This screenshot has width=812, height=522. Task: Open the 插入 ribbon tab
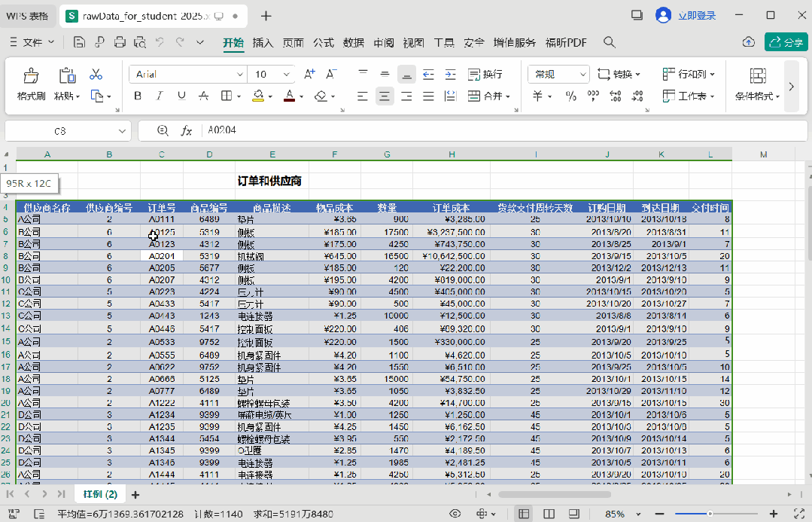(x=263, y=42)
